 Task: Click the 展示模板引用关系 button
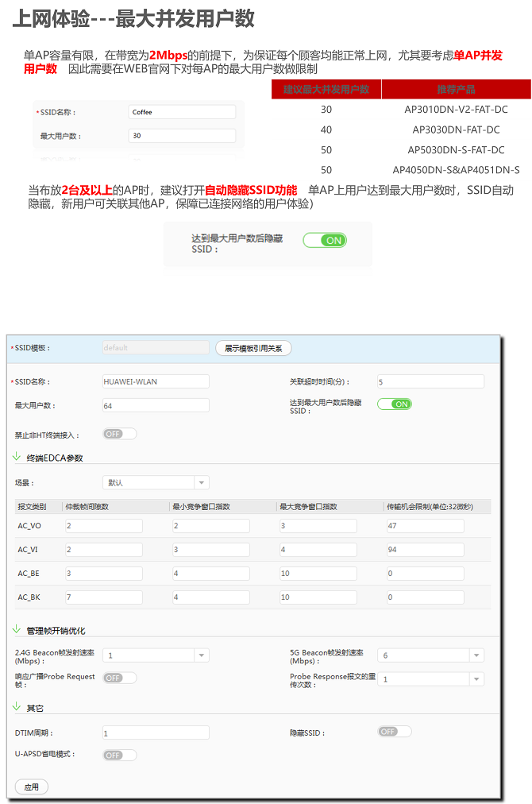click(x=253, y=348)
